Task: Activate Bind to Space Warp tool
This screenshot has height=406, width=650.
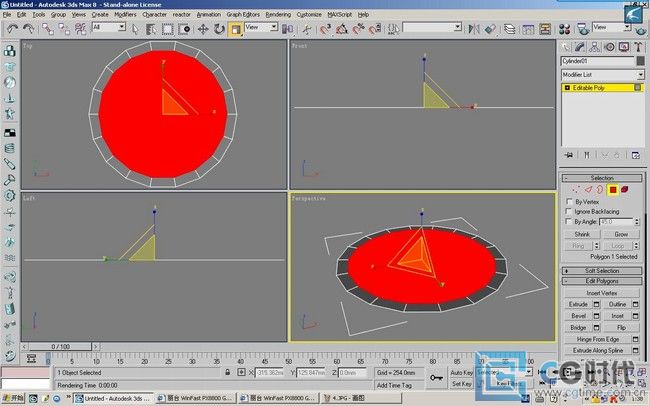Action: coord(80,29)
